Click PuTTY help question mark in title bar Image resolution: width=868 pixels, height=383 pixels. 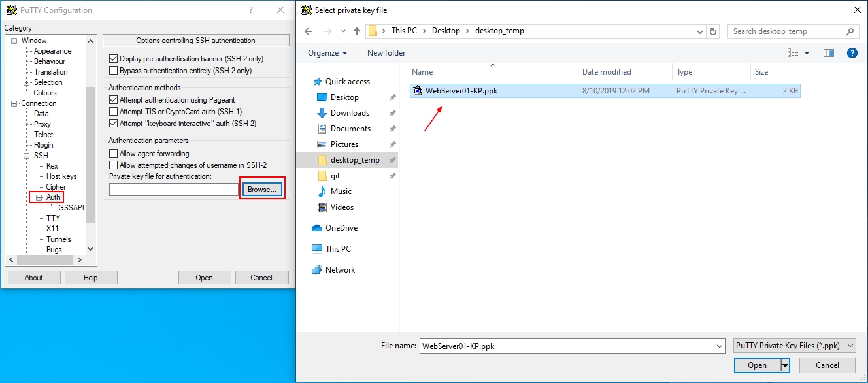click(x=251, y=10)
